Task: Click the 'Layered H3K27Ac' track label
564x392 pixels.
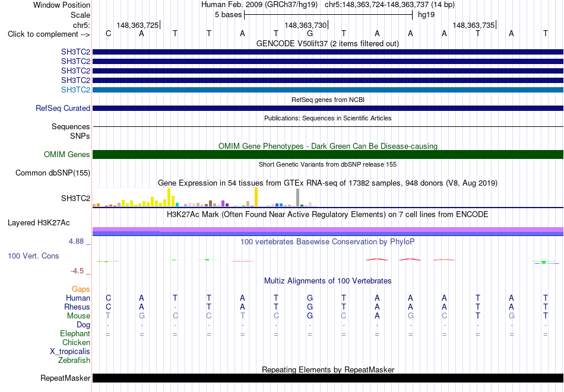Action: click(x=39, y=223)
